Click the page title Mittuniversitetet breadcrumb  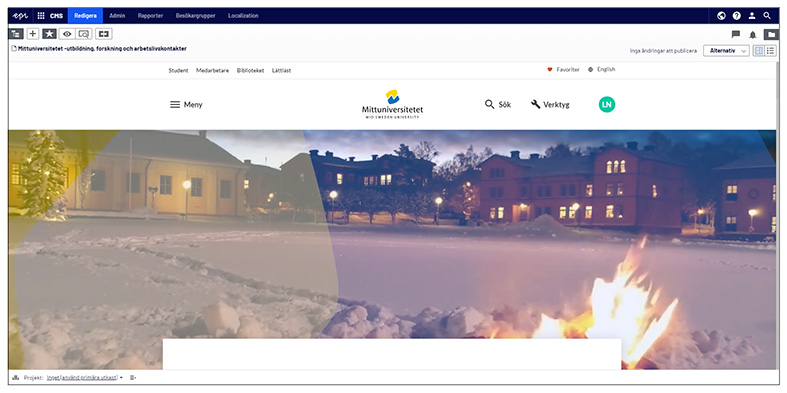(x=102, y=49)
